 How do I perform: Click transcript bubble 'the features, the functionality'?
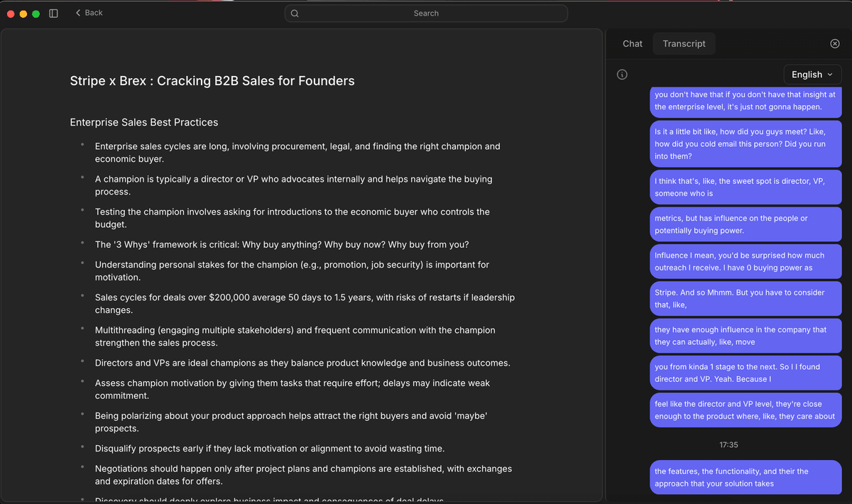coord(745,477)
